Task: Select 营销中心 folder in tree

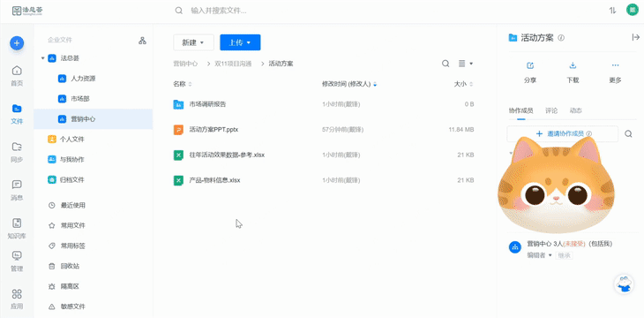Action: 93,119
